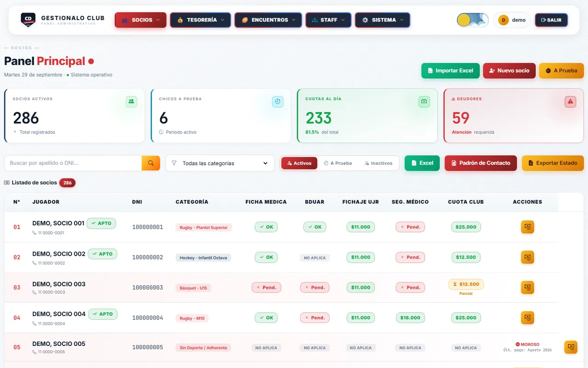Open actions for DEMO, SOCIO 003

[x=527, y=287]
